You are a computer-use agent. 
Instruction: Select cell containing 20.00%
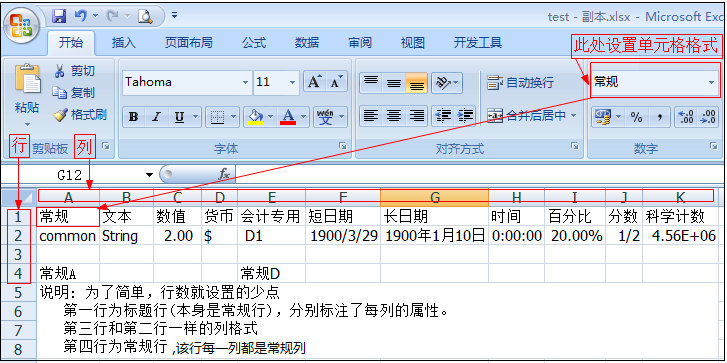click(x=575, y=236)
